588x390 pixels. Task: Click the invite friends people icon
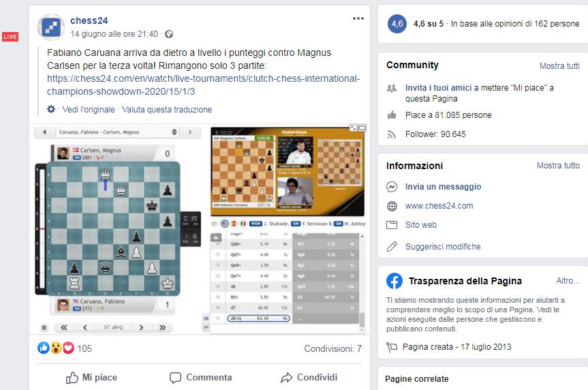click(x=392, y=89)
